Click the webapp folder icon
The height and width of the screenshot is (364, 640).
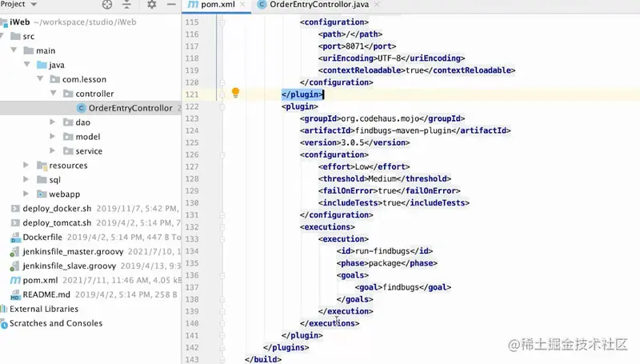coord(42,194)
